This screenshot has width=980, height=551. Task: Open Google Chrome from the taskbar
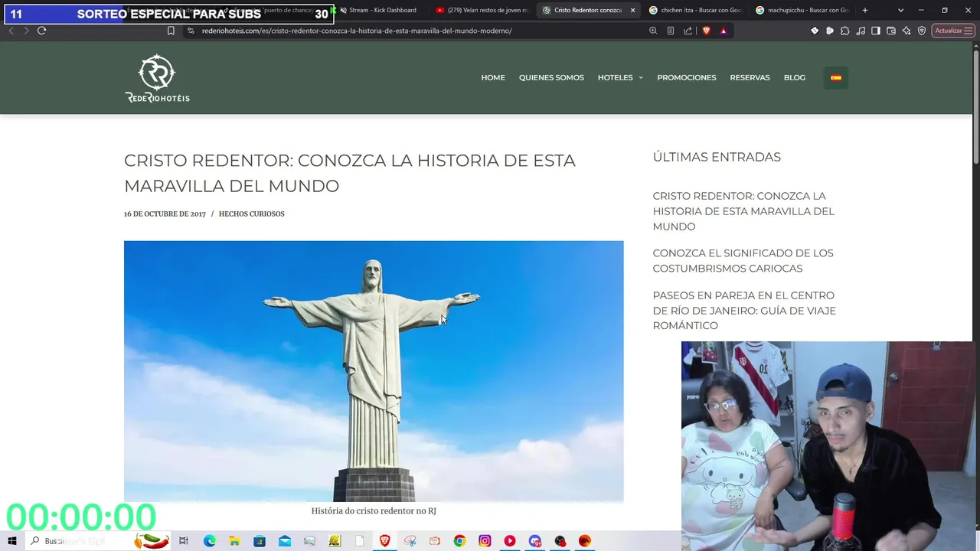459,541
